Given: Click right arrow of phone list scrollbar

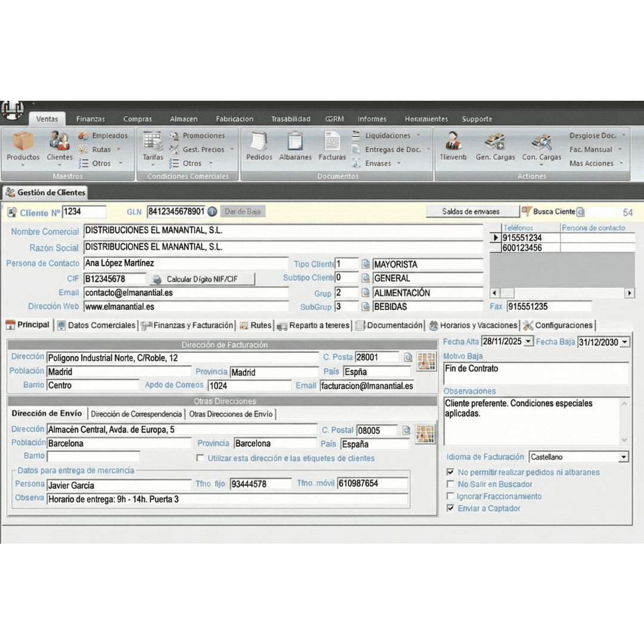Looking at the screenshot, I should tap(629, 293).
